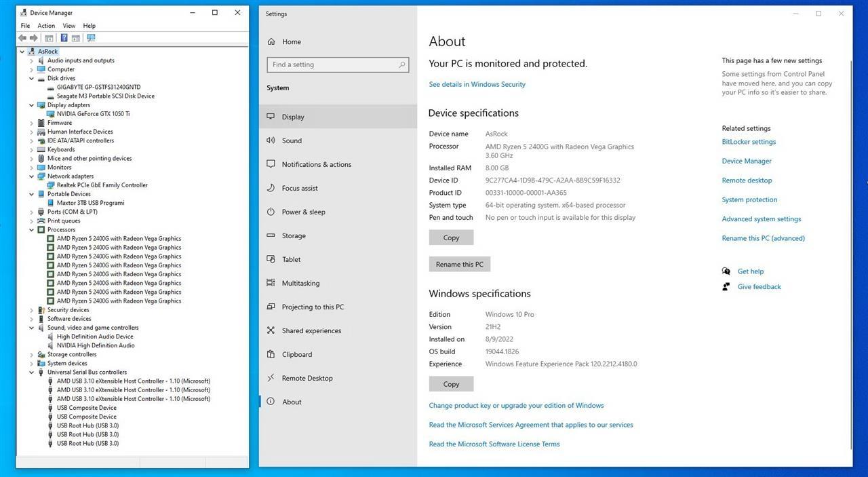Viewport: 868px width, 477px height.
Task: Click the Power & sleep icon
Action: coord(271,212)
